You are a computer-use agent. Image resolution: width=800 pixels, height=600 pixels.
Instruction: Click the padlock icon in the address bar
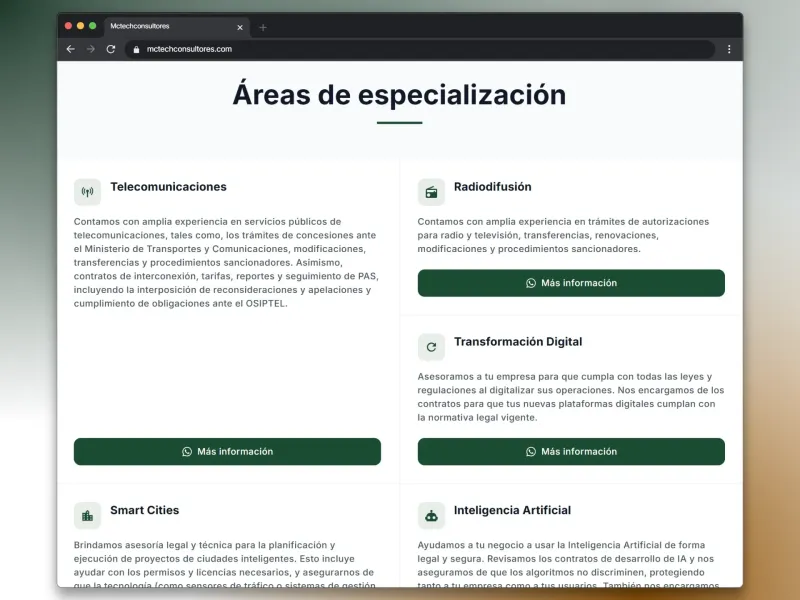[x=135, y=49]
